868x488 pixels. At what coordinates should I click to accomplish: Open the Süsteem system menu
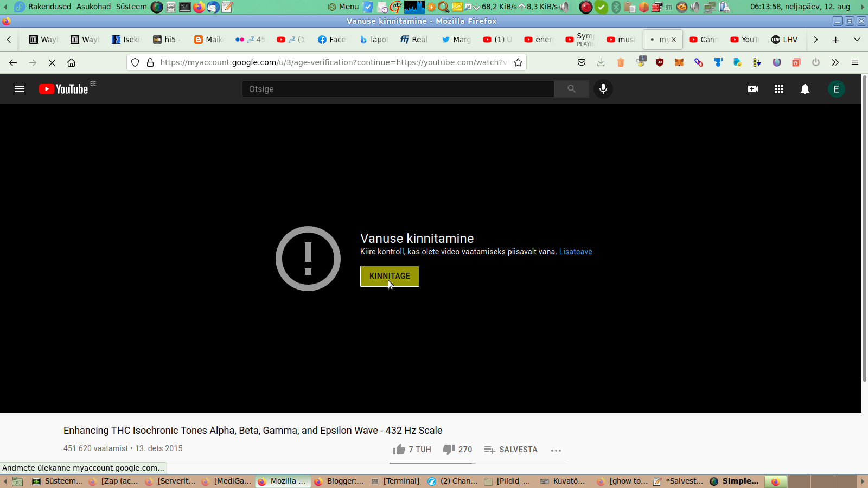point(131,7)
